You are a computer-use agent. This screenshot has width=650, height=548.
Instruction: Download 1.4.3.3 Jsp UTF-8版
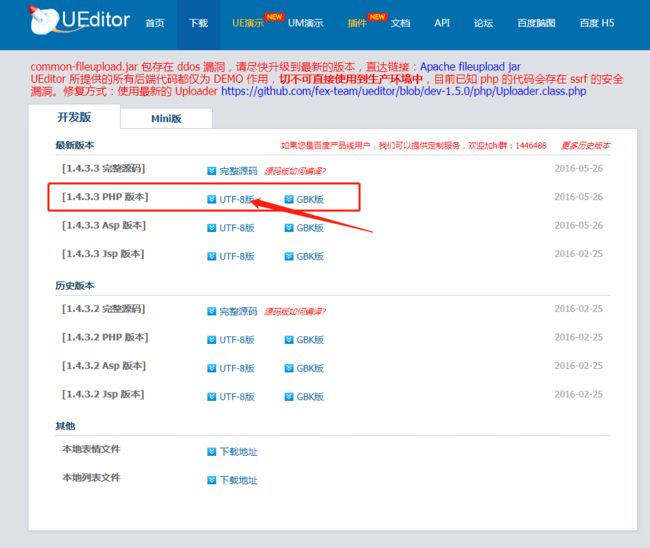point(237,257)
